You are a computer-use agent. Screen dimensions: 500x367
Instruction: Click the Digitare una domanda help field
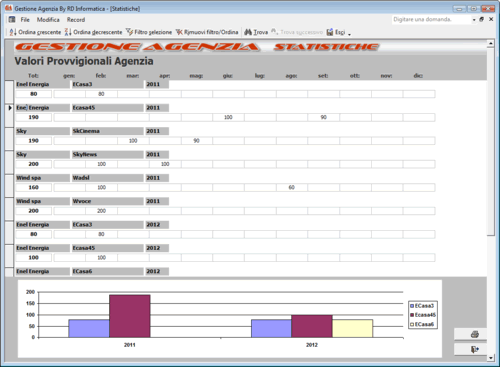pos(432,19)
